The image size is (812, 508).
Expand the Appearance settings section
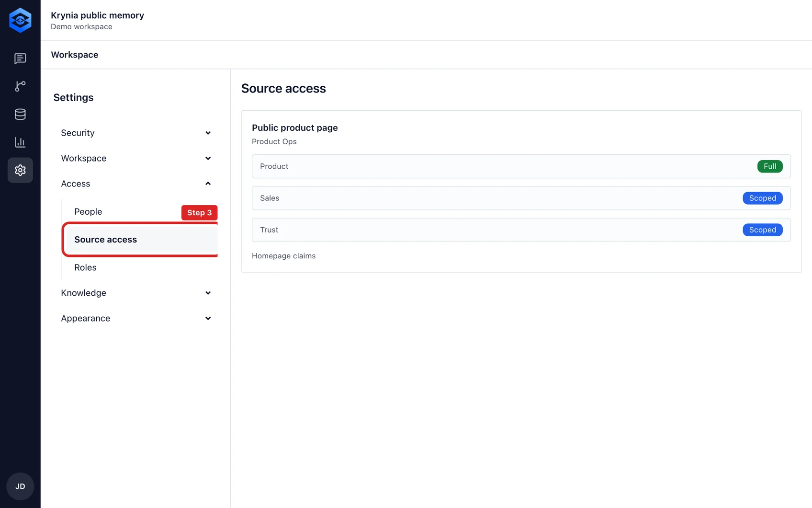(136, 318)
